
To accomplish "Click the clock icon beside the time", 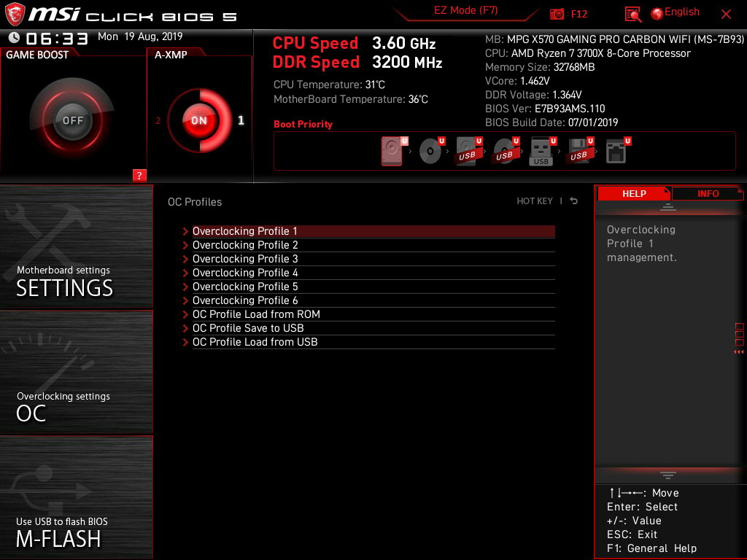I will 15,38.
